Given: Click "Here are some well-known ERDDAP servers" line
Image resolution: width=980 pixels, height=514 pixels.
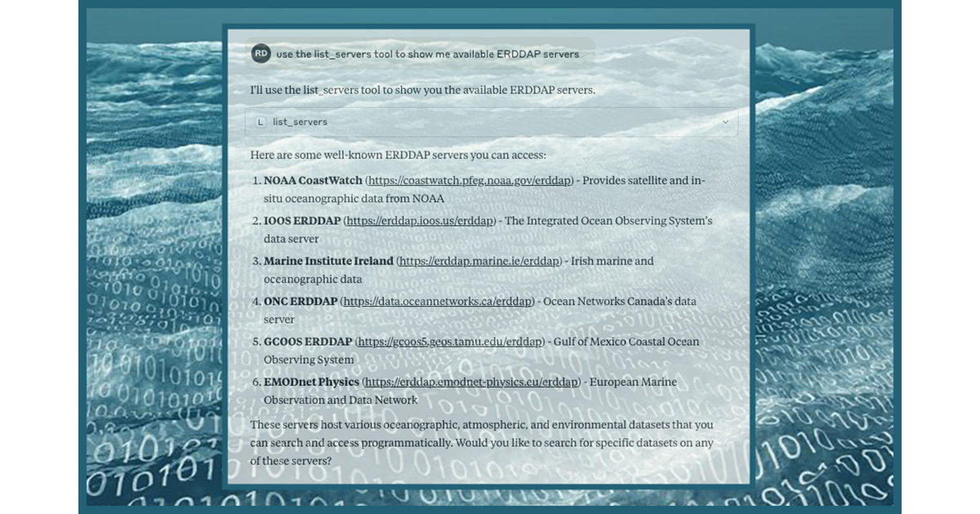Looking at the screenshot, I should (x=398, y=155).
